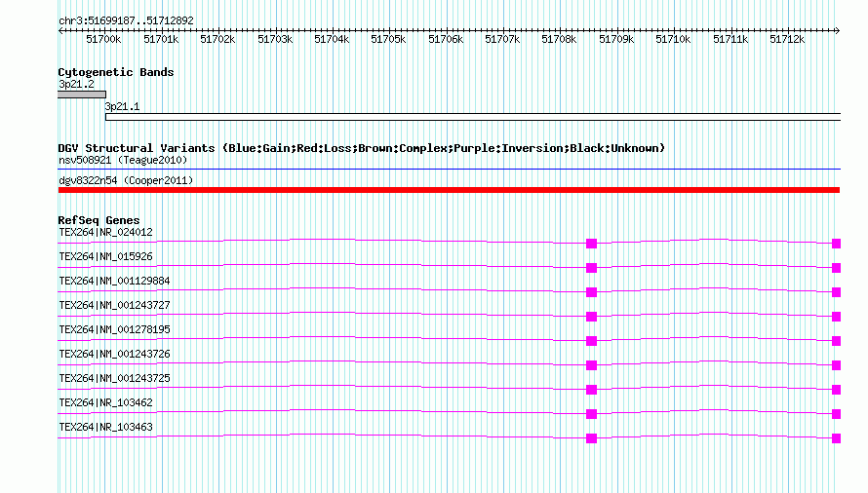868x493 pixels.
Task: Click the middle exon box of NM_015926
Action: [x=592, y=268]
